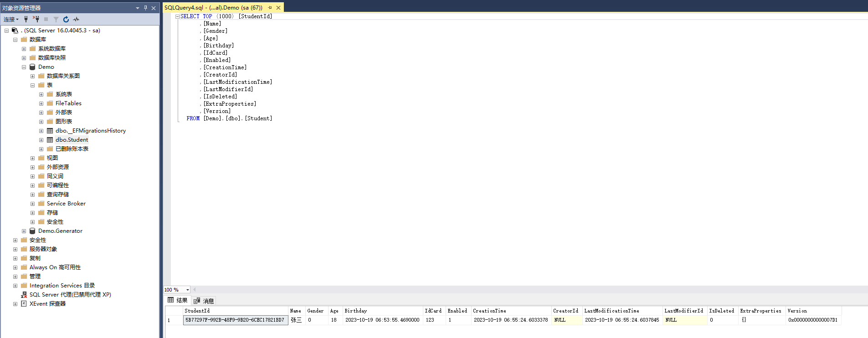Click the Birthday column header in results
This screenshot has width=868, height=338.
[x=383, y=311]
